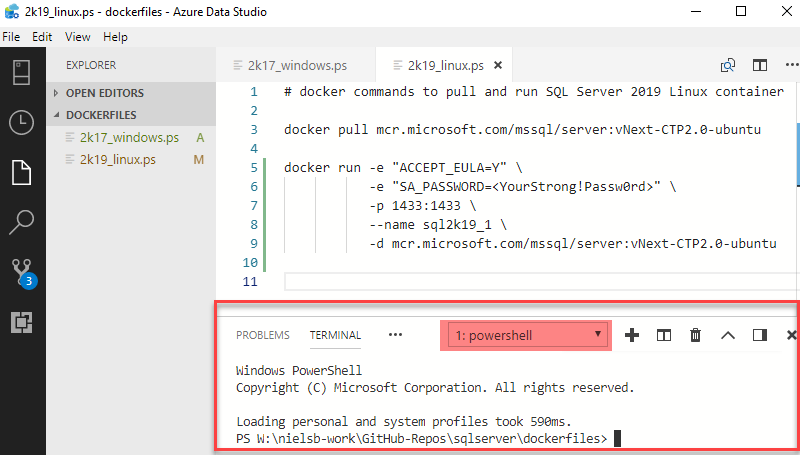Split the terminal pane
The width and height of the screenshot is (800, 455).
tap(664, 335)
